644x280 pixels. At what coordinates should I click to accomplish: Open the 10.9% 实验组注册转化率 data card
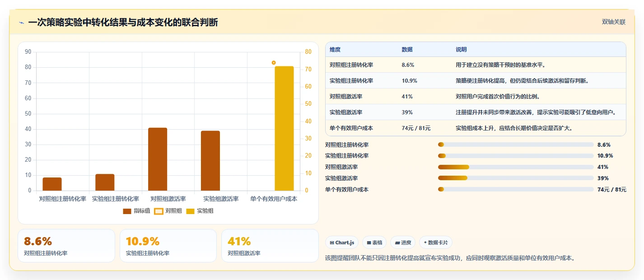click(168, 246)
